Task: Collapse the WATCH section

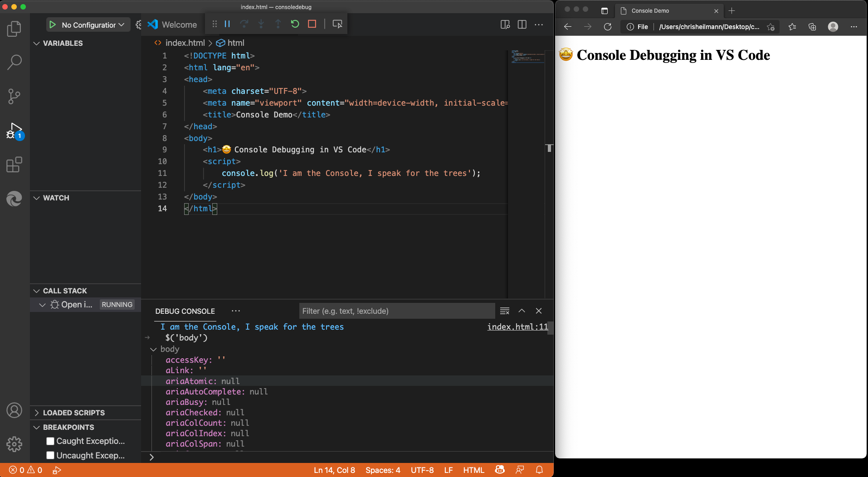Action: pyautogui.click(x=85, y=198)
